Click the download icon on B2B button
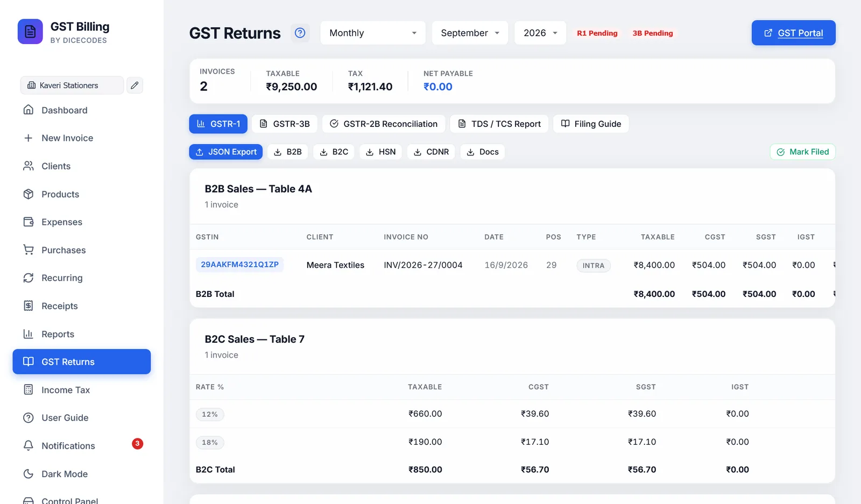The height and width of the screenshot is (504, 861). click(278, 152)
